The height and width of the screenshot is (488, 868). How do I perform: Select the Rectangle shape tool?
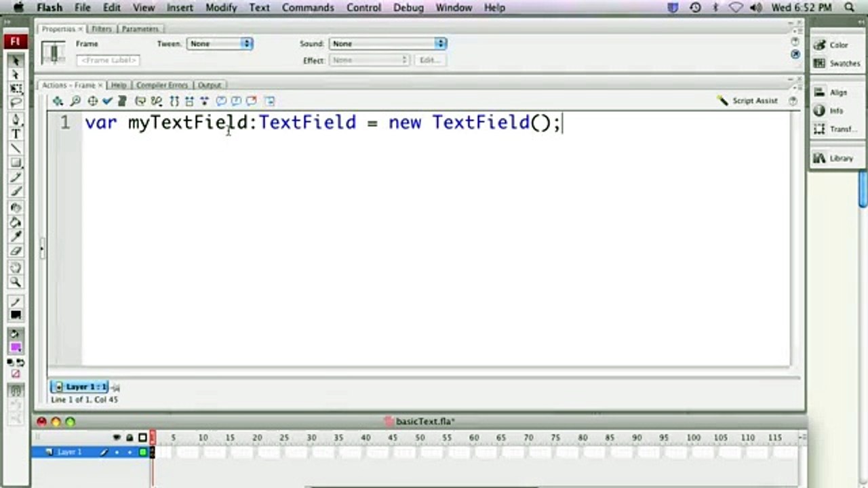click(16, 163)
